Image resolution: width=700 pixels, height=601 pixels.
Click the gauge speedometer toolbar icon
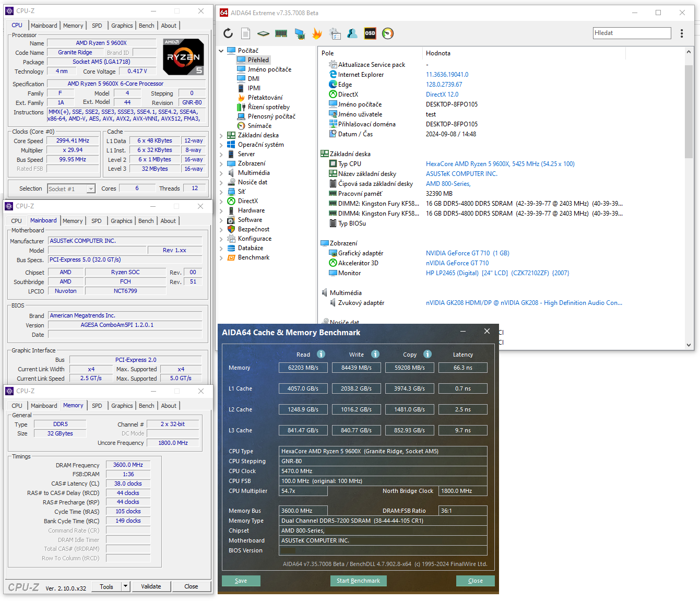(388, 33)
